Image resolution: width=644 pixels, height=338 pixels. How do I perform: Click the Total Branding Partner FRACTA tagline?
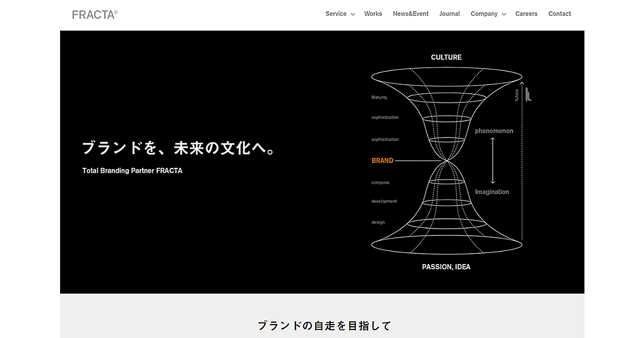pos(132,171)
